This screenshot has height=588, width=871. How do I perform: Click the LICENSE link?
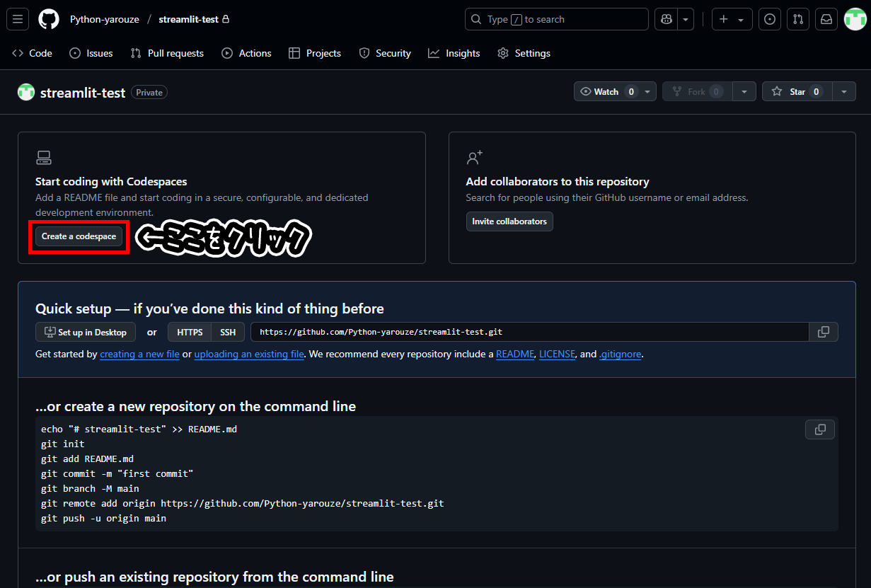pyautogui.click(x=558, y=354)
